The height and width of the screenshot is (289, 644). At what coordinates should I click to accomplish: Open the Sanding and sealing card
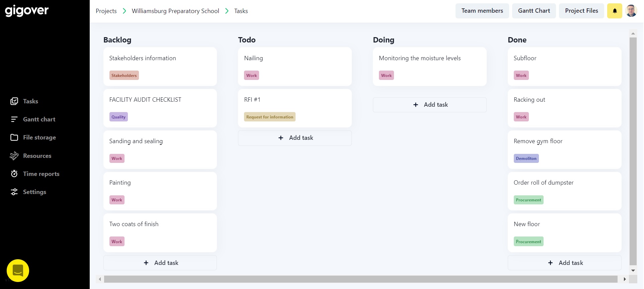pyautogui.click(x=160, y=150)
